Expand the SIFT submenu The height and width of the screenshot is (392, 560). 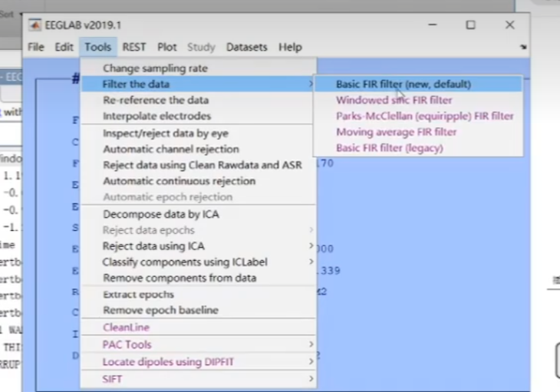(311, 379)
